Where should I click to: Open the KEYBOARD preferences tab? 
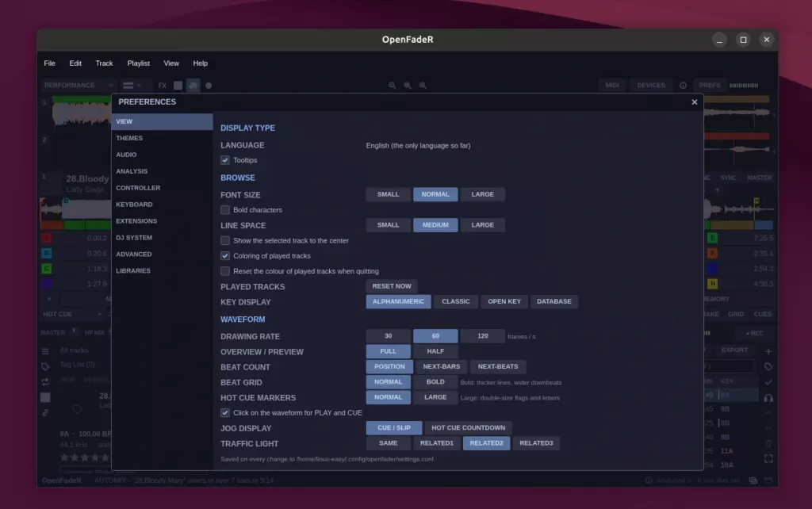pos(162,205)
